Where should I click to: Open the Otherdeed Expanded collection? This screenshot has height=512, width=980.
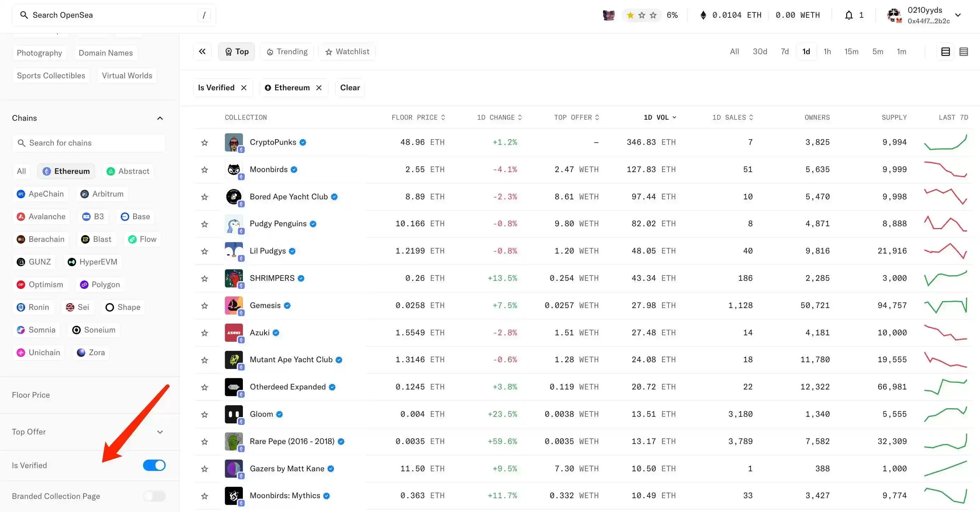point(287,387)
